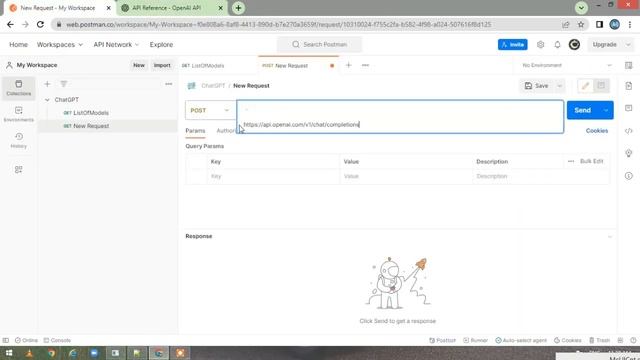640x360 pixels.
Task: Go to Home in top navigation
Action: (18, 44)
